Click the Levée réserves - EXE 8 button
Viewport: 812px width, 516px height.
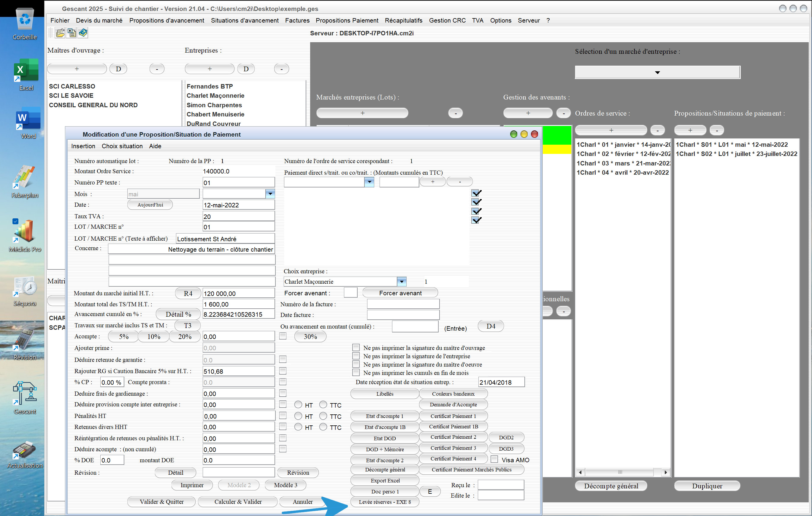point(385,502)
